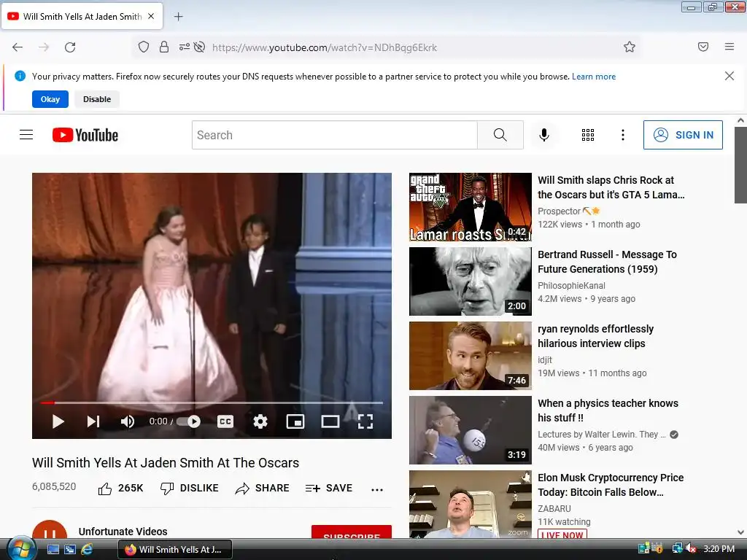
Task: Dismiss the Firefox privacy notification
Action: 729,76
